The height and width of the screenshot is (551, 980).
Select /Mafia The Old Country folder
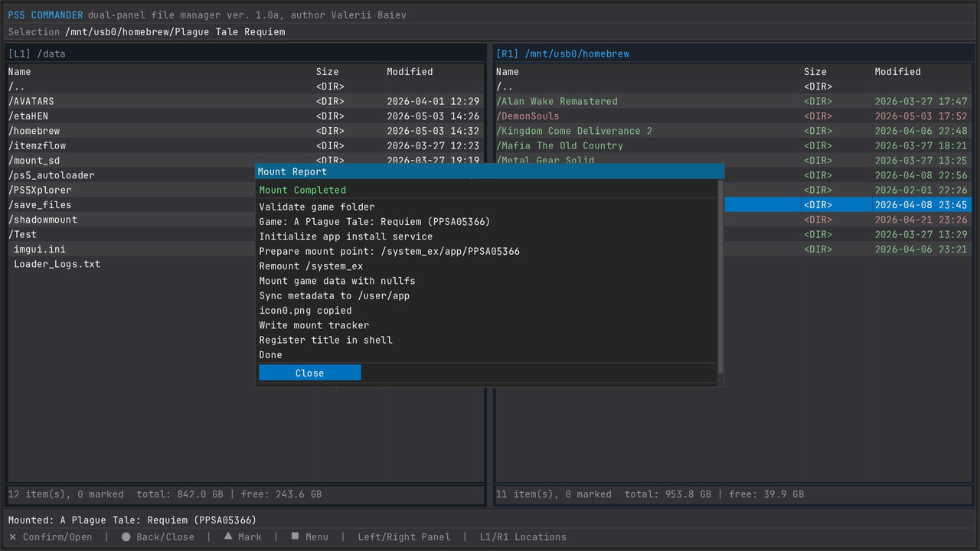[x=733, y=145]
